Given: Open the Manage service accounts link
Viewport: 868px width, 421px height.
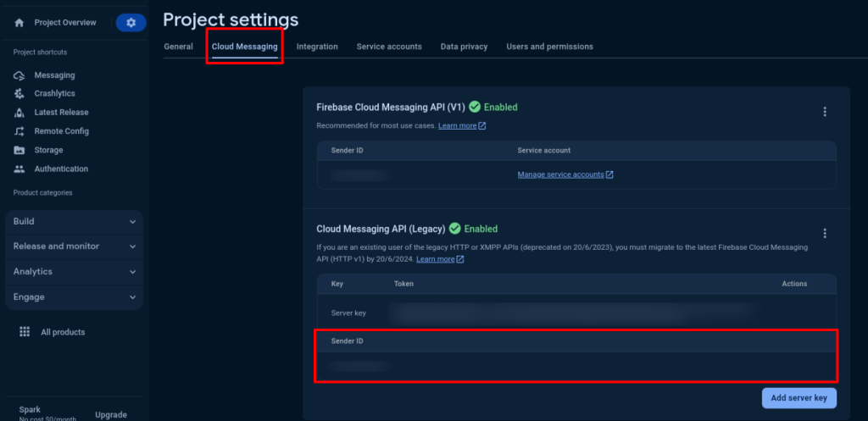Looking at the screenshot, I should (x=561, y=174).
